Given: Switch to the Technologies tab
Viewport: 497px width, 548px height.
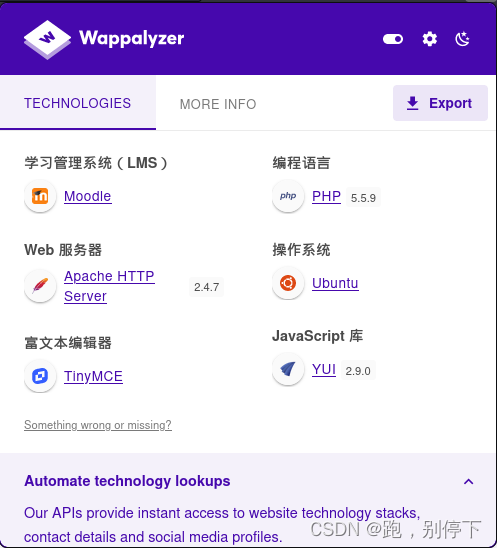Looking at the screenshot, I should [x=78, y=103].
